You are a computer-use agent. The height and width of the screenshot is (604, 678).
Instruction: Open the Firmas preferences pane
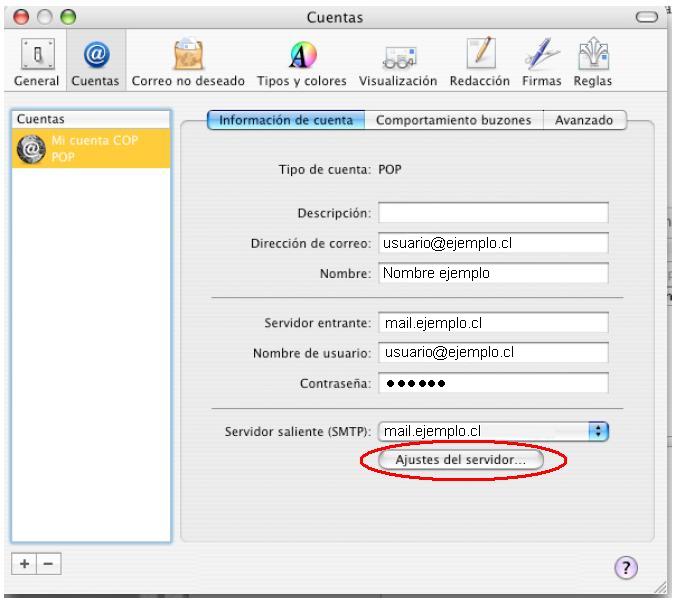(541, 62)
